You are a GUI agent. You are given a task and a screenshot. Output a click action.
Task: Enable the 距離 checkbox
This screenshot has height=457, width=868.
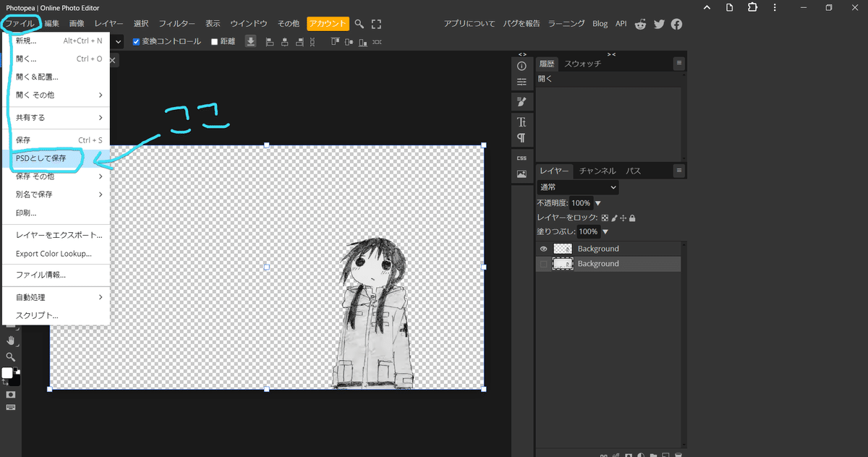coord(214,41)
